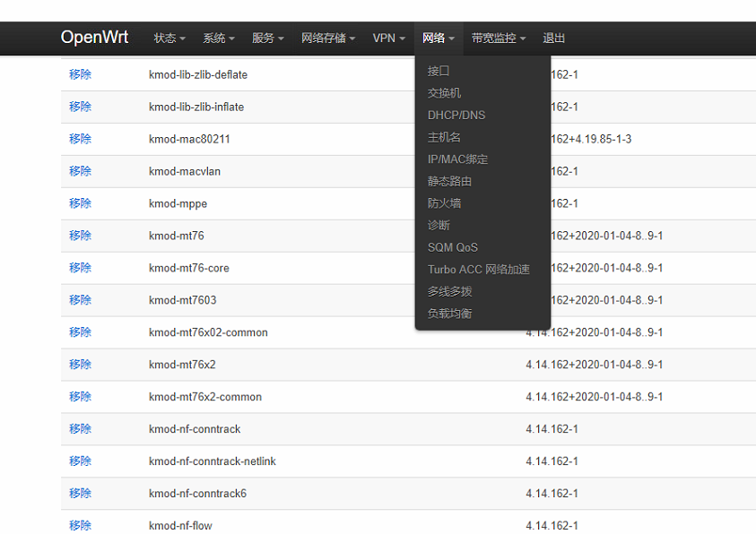Remove kmod-mt76x2-common via 移除 link
The width and height of the screenshot is (756, 534).
click(80, 397)
